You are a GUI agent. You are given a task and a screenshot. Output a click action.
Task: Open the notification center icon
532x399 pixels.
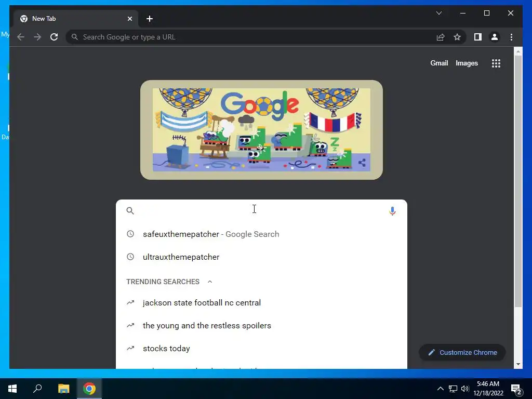[x=516, y=389]
